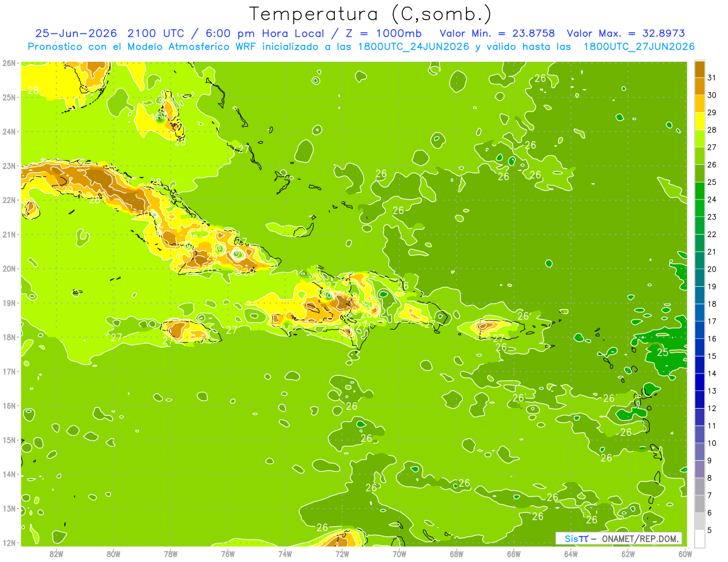Pick the brown swatch above legend value 31
728x562 pixels.
click(699, 69)
